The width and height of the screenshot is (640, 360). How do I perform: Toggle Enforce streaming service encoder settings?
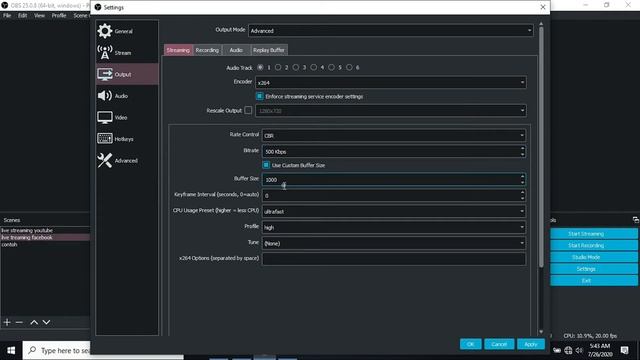coord(260,96)
